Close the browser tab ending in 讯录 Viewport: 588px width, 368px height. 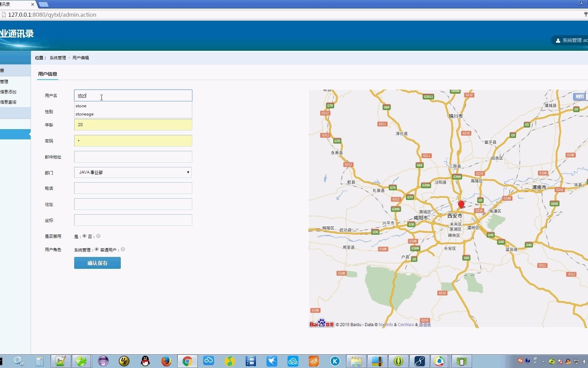pos(33,4)
